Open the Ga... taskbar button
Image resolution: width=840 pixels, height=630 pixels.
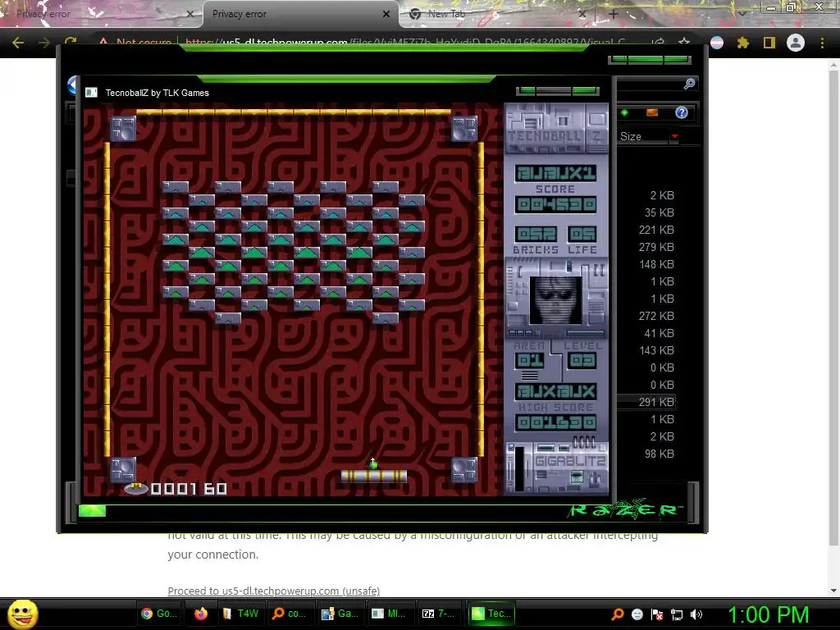(x=340, y=614)
